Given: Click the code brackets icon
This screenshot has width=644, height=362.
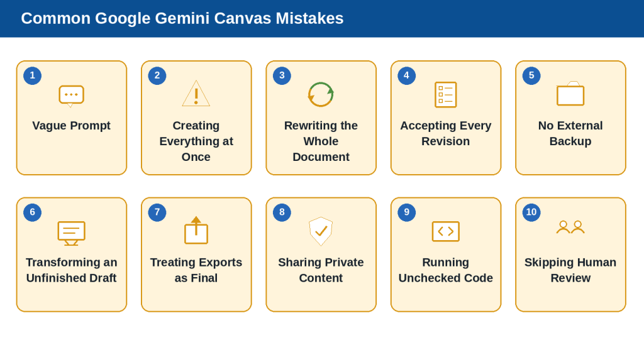Looking at the screenshot, I should pyautogui.click(x=446, y=231).
